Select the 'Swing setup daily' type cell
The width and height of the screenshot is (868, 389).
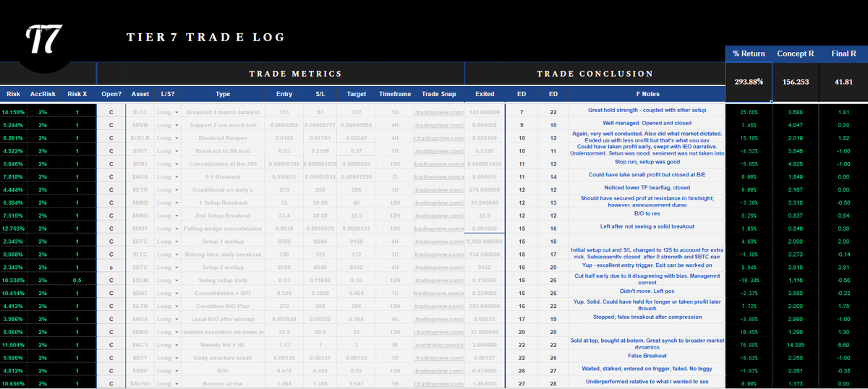click(x=223, y=281)
